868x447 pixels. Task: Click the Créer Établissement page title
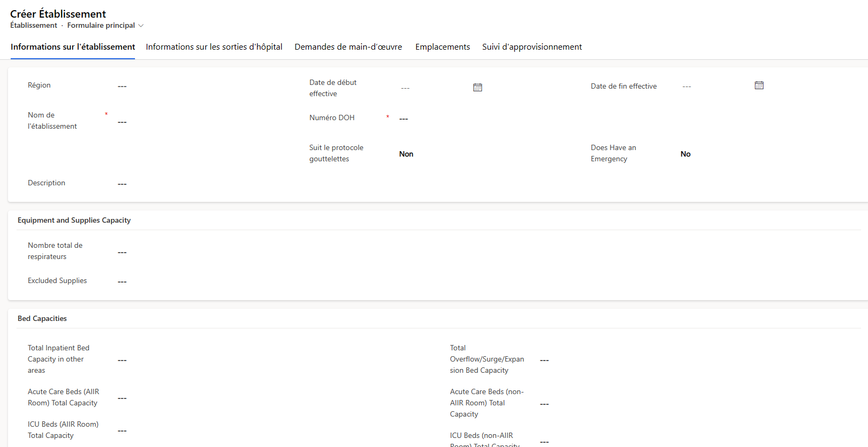coord(58,14)
